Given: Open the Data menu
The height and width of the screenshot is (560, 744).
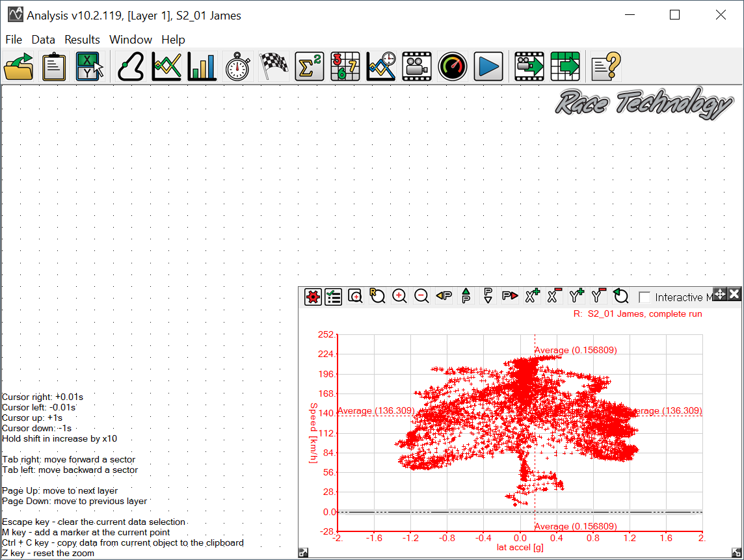Looking at the screenshot, I should click(43, 40).
